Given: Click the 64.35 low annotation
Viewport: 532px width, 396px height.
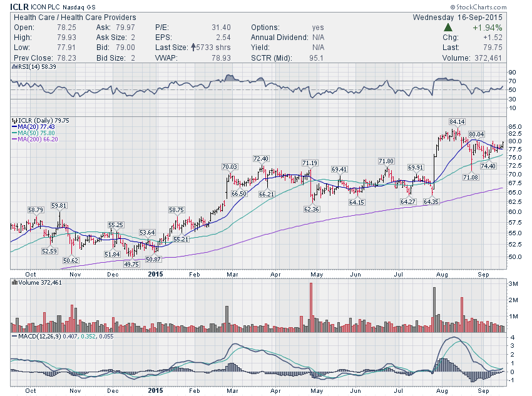Looking at the screenshot, I should 431,201.
